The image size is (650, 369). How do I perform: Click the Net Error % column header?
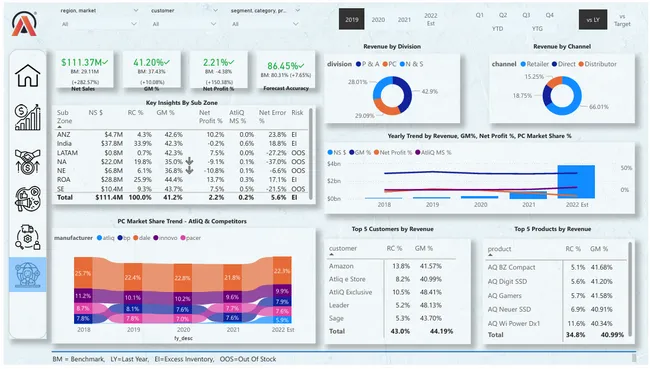[273, 117]
